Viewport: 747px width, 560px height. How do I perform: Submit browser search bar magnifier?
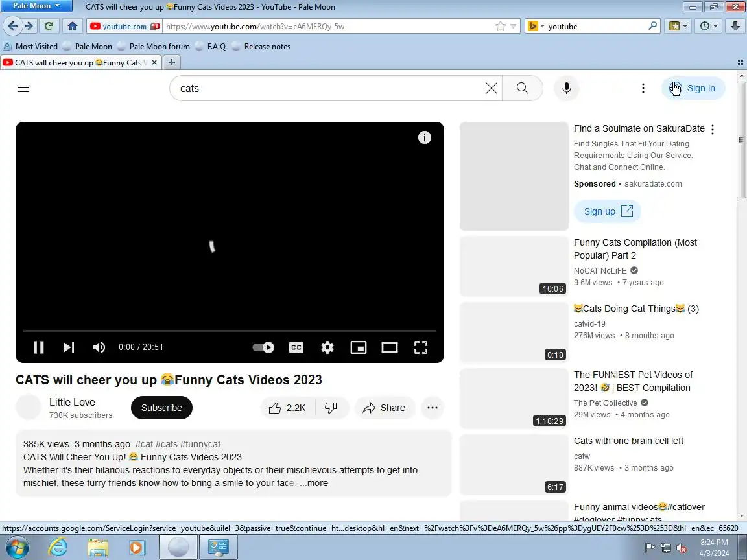pos(653,26)
